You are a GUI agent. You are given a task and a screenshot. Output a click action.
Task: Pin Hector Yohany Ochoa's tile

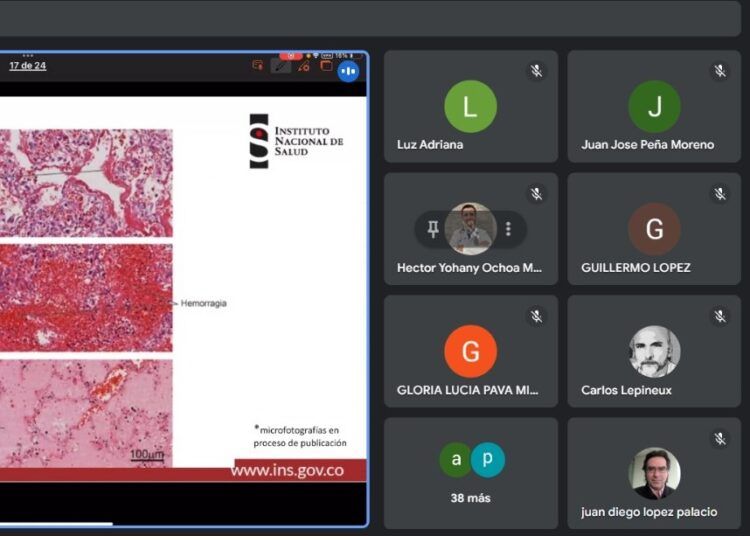coord(433,229)
